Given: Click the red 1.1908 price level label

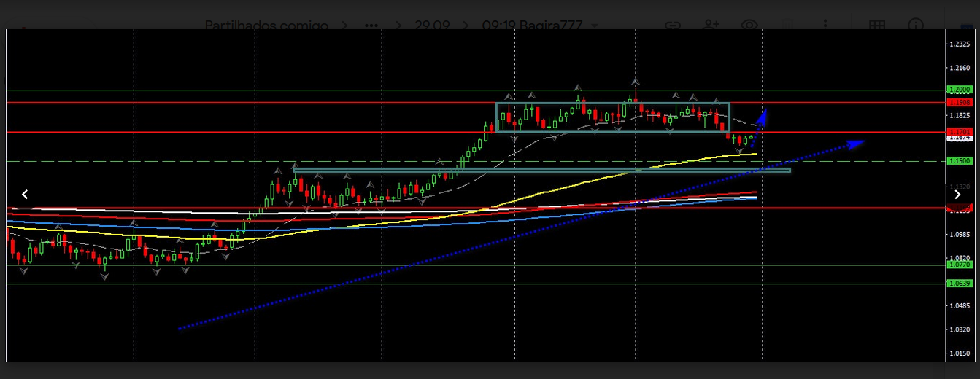Looking at the screenshot, I should pos(959,103).
